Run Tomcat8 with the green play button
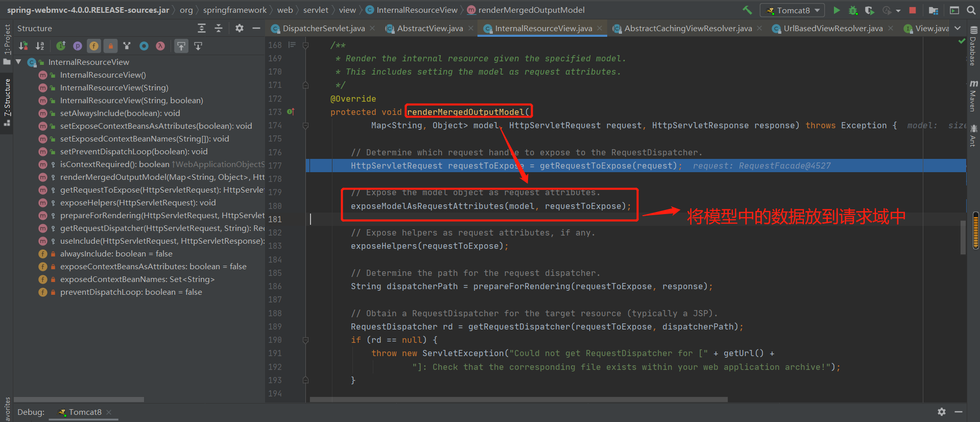 (836, 10)
